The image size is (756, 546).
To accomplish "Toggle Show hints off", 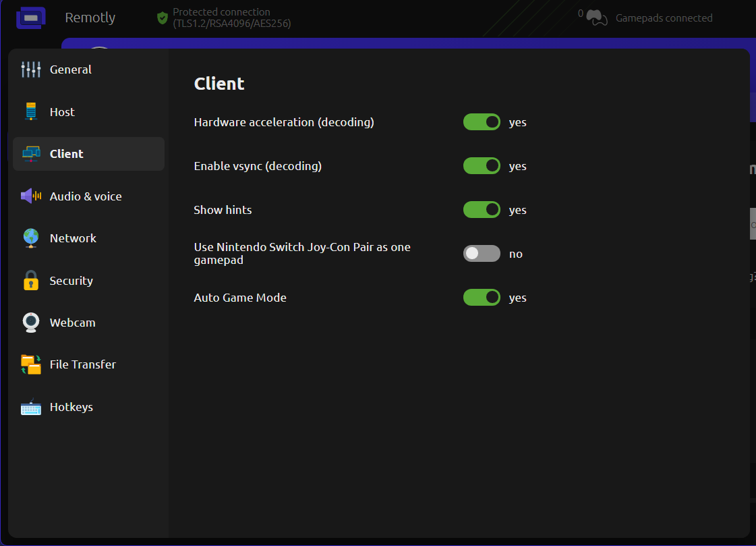I will point(482,210).
